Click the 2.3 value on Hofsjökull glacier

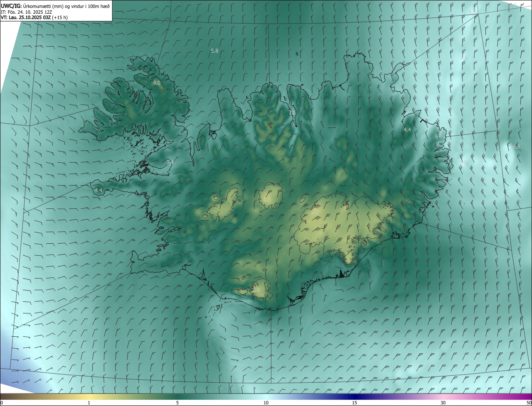pyautogui.click(x=267, y=200)
